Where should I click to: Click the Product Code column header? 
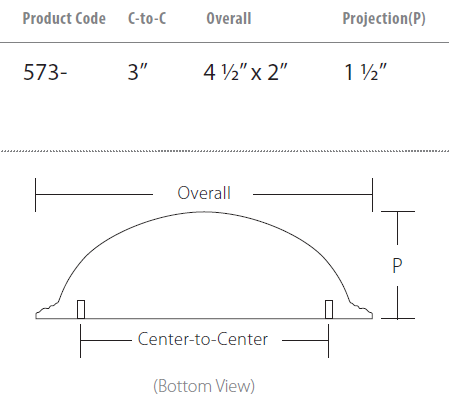pyautogui.click(x=64, y=18)
